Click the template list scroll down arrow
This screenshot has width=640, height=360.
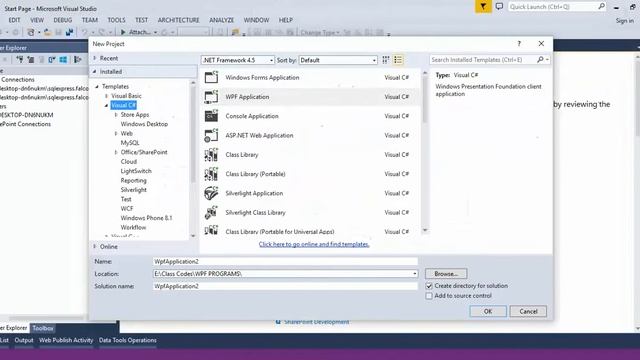tap(425, 230)
